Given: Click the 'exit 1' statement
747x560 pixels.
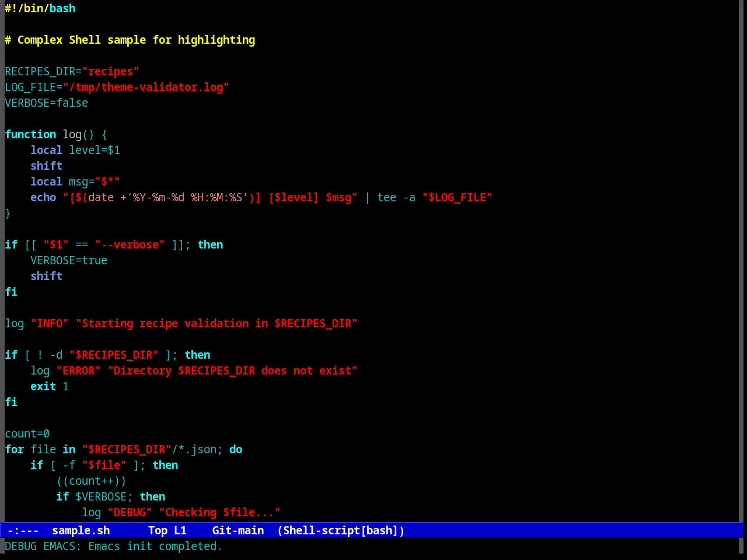Looking at the screenshot, I should click(50, 386).
